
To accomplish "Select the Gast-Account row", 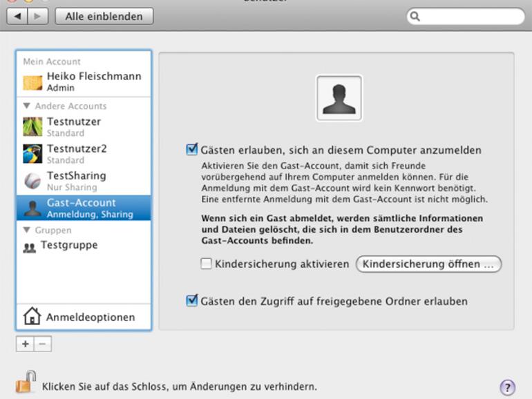I will click(x=84, y=208).
